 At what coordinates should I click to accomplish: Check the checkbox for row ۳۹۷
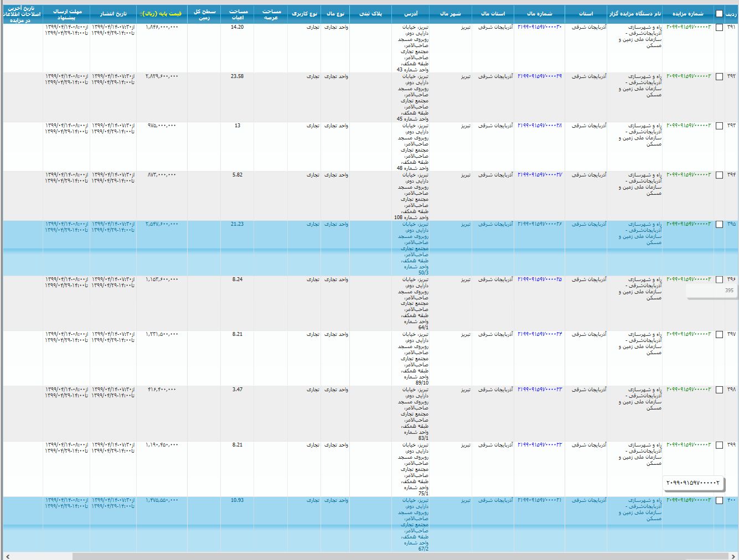[719, 335]
